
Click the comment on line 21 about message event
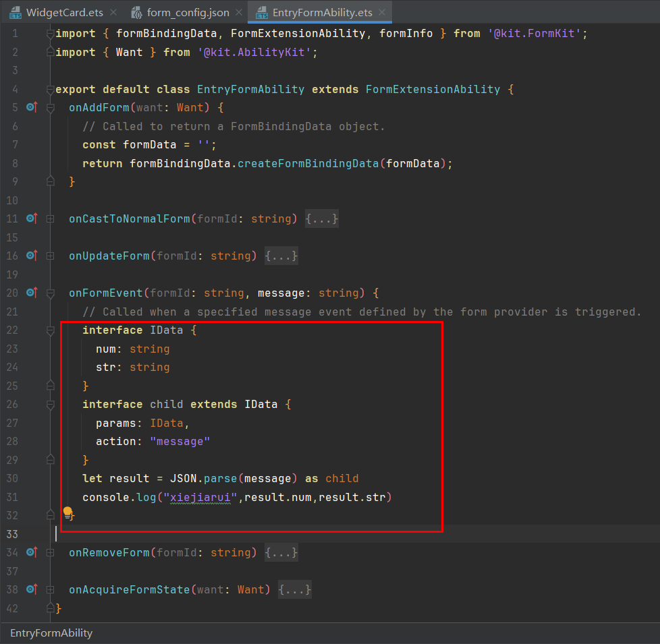[x=362, y=312]
